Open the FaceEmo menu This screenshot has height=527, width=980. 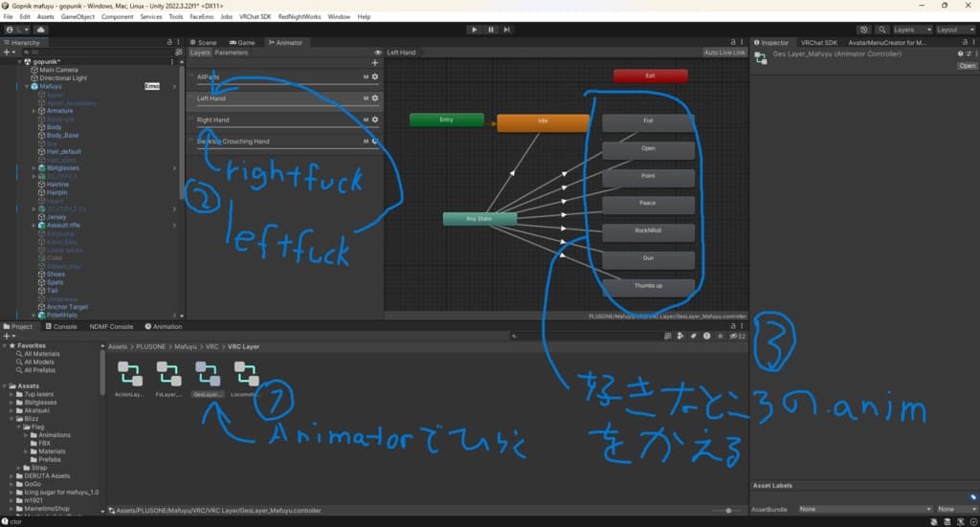click(201, 17)
